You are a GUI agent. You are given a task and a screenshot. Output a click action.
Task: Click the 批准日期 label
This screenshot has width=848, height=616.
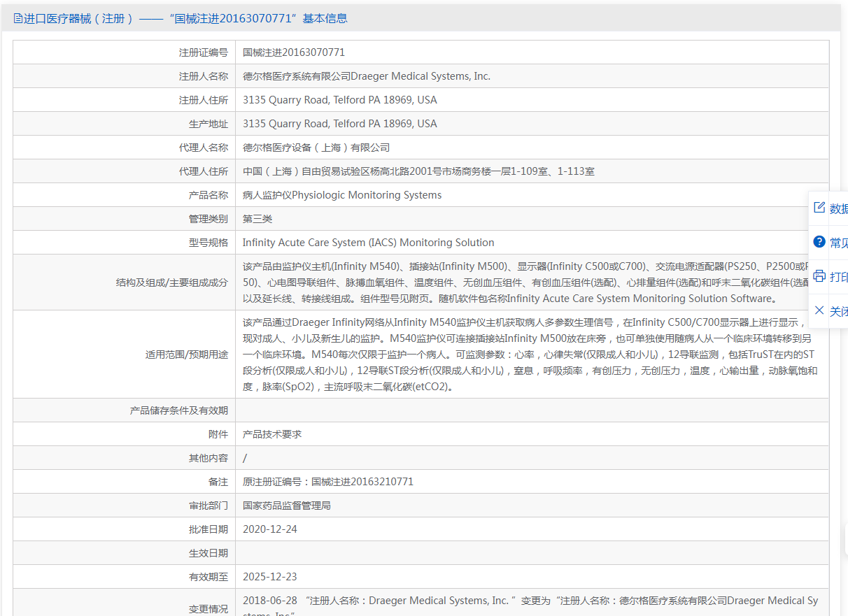pos(209,529)
